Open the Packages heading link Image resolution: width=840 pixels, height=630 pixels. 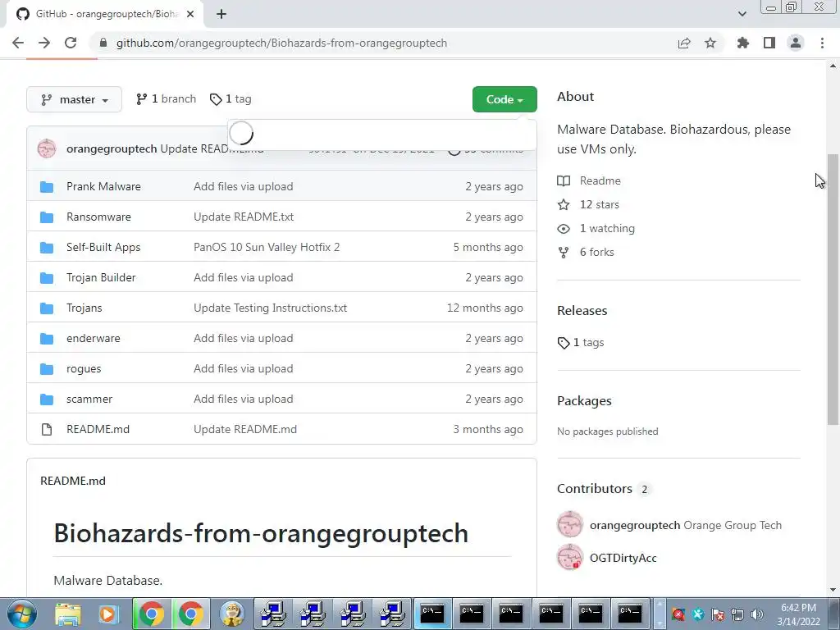click(584, 401)
